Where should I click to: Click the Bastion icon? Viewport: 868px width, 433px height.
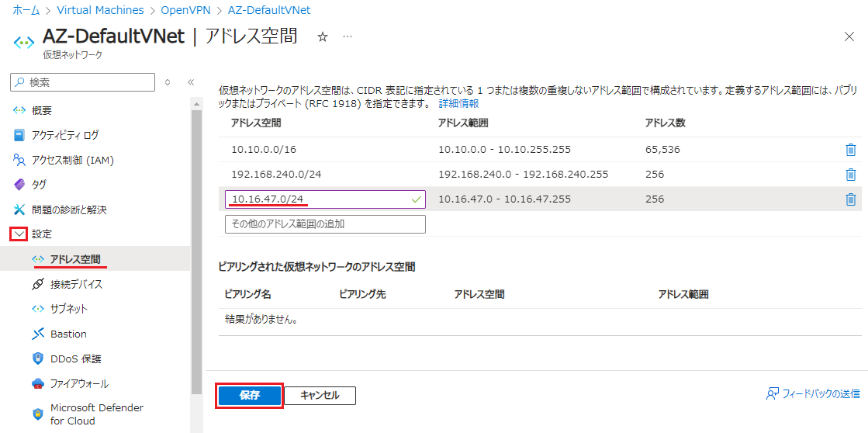click(x=38, y=334)
